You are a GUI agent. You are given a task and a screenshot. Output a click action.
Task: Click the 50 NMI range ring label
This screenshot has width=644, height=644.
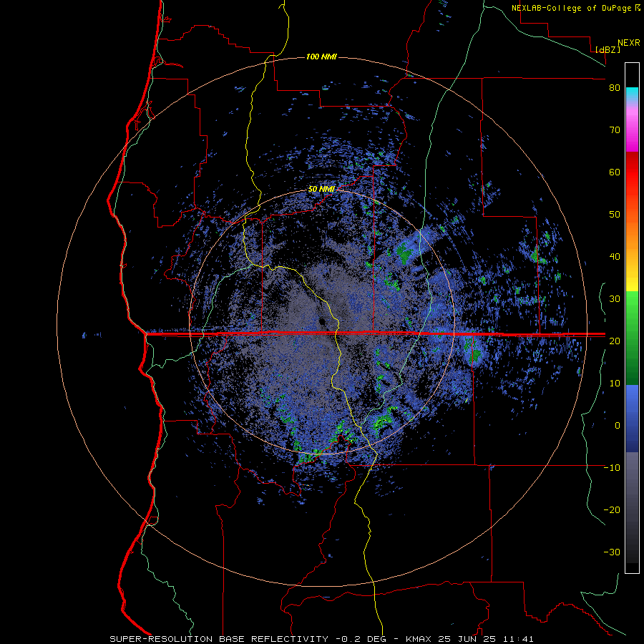tap(321, 190)
